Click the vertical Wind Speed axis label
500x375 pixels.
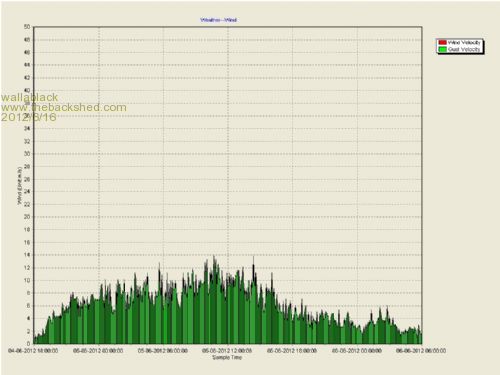point(20,186)
